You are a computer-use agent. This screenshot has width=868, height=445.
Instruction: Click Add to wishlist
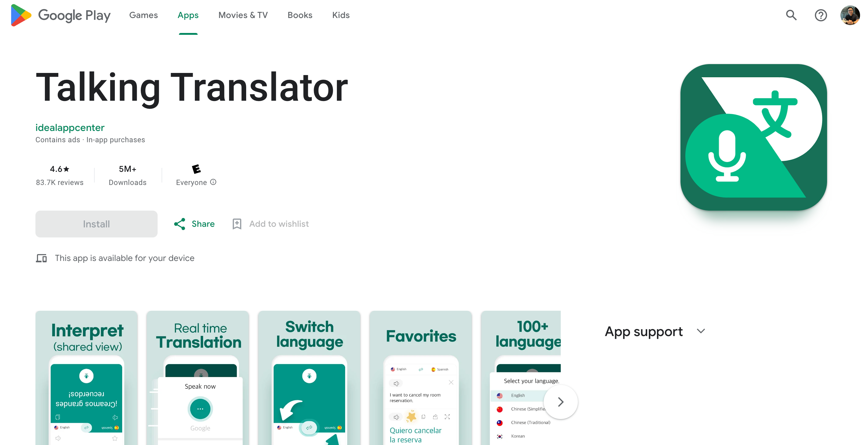coord(279,223)
